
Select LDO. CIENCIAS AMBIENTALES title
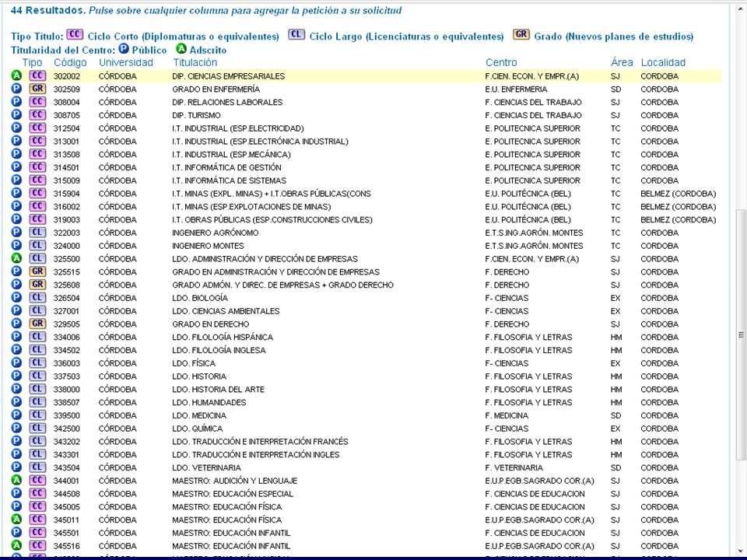226,311
